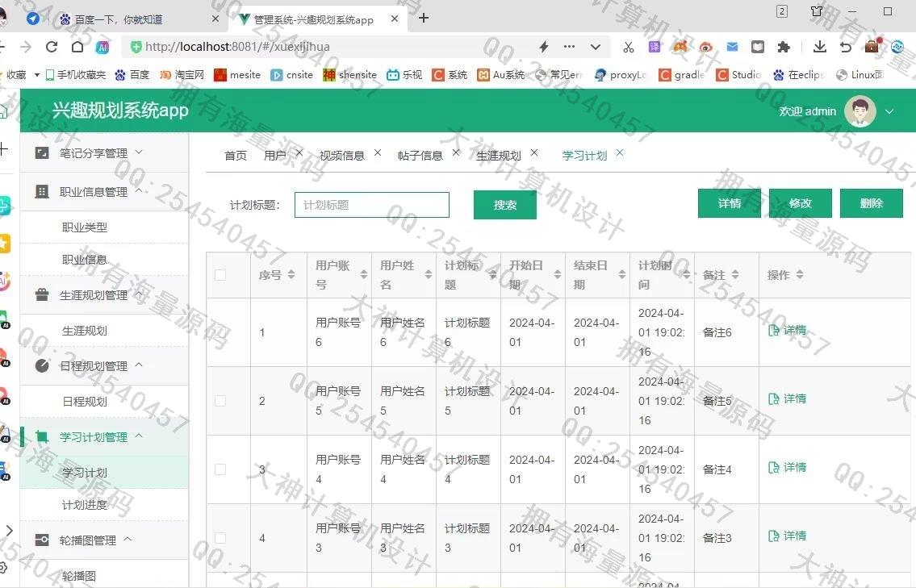Viewport: 916px width, 588px height.
Task: Check the row 3 checkbox (用户账号4)
Action: tap(220, 469)
